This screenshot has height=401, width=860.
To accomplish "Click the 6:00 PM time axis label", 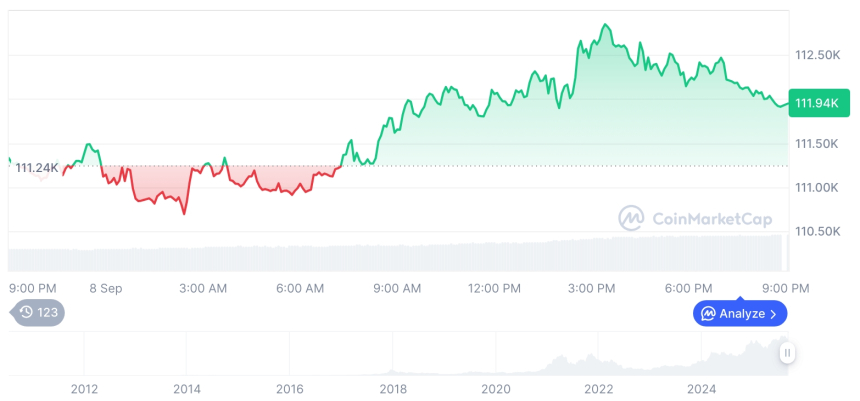I will click(x=689, y=288).
